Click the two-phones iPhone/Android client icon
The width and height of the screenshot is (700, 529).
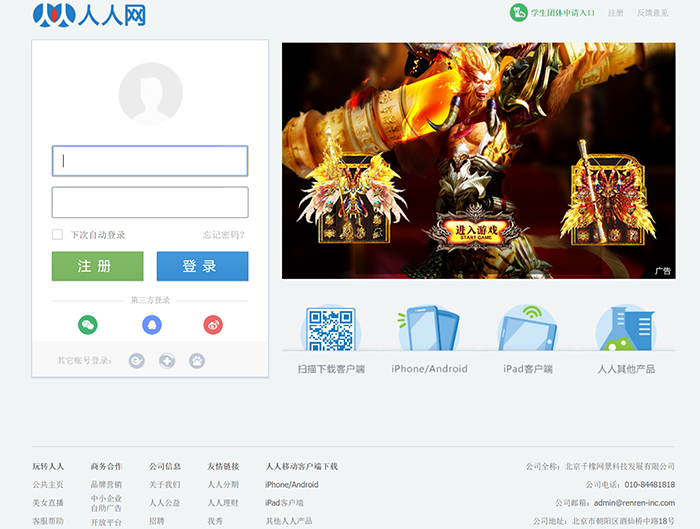429,328
